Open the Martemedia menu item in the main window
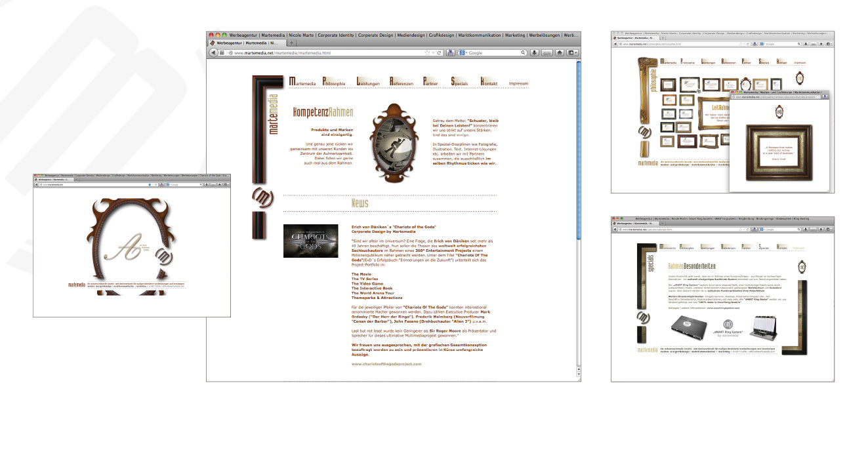This screenshot has height=465, width=868. 303,83
